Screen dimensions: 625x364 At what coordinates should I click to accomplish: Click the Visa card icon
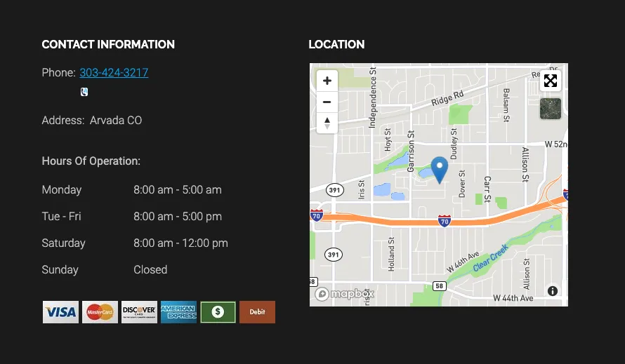click(x=60, y=312)
